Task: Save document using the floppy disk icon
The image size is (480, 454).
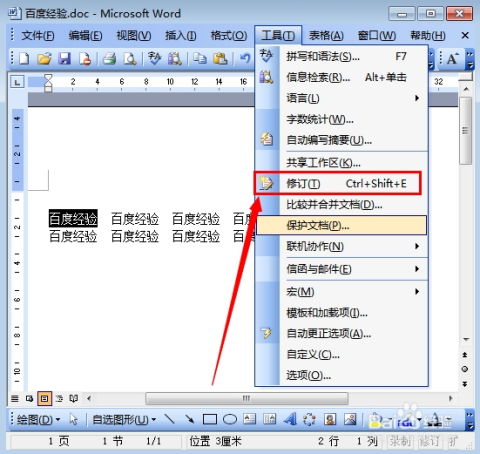Action: pos(65,59)
